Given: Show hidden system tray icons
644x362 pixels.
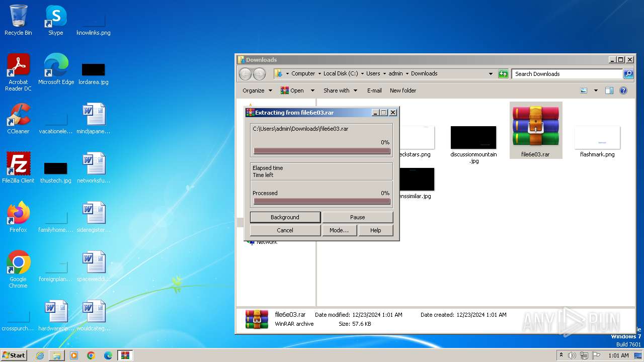Looking at the screenshot, I should tap(561, 355).
